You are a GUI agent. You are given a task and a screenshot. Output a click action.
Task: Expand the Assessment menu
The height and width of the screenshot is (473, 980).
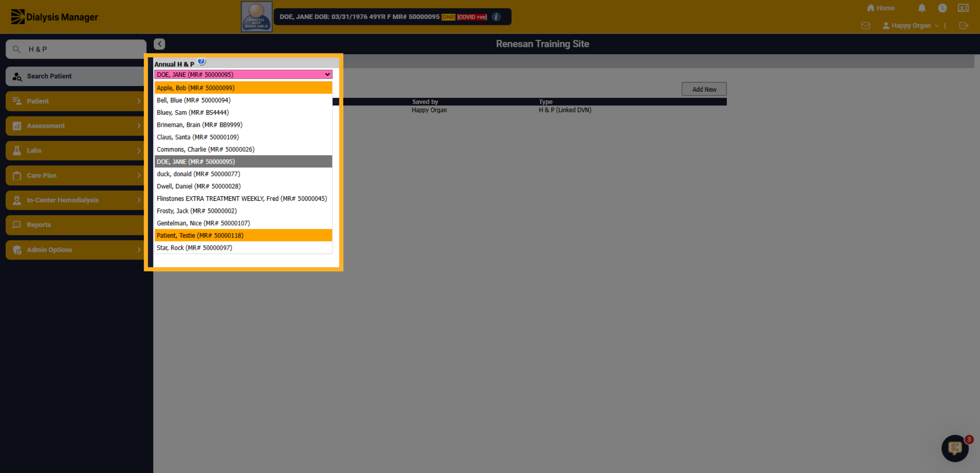pos(76,126)
